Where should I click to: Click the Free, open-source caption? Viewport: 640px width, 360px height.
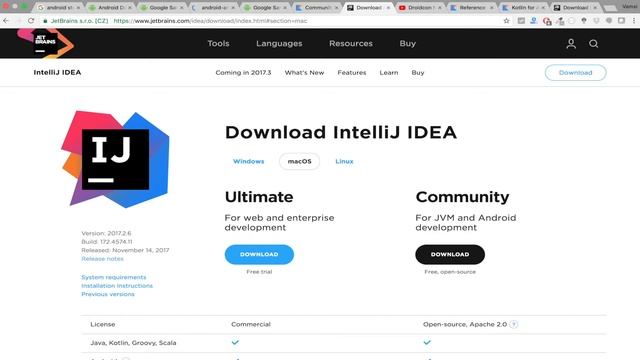450,271
